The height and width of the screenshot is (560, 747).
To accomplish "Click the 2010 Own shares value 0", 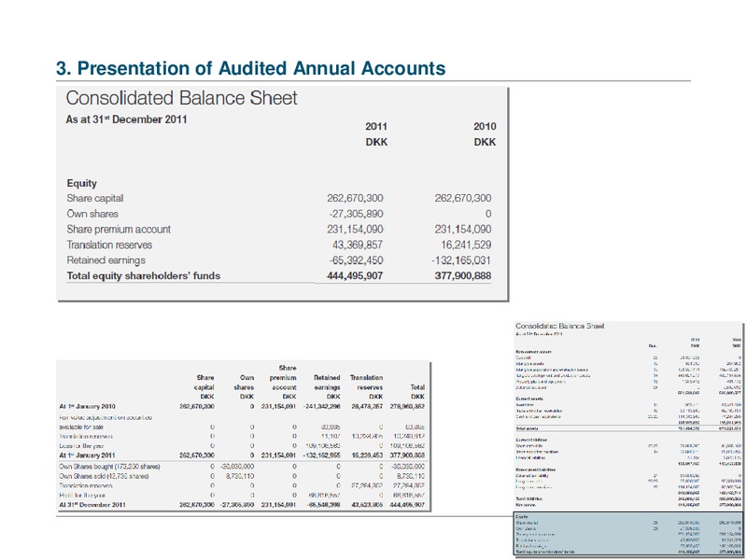I will (x=487, y=214).
